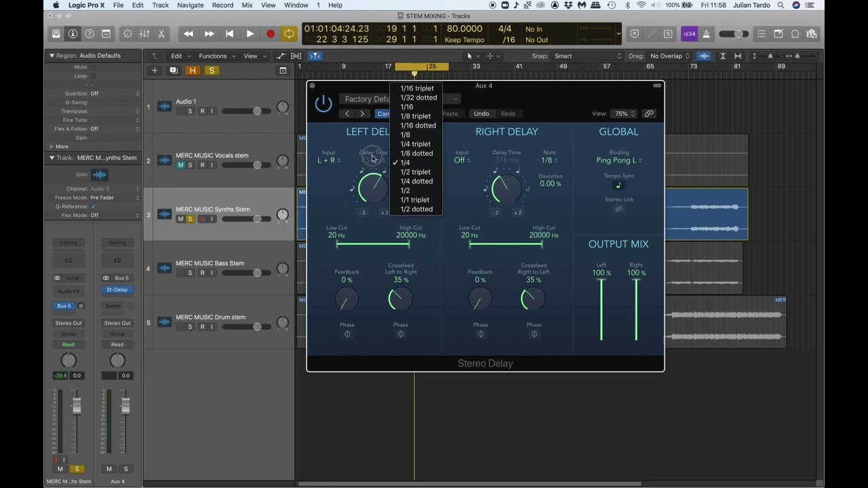The height and width of the screenshot is (488, 868).
Task: Invert Right Delay Crossfeed phase
Action: [534, 334]
